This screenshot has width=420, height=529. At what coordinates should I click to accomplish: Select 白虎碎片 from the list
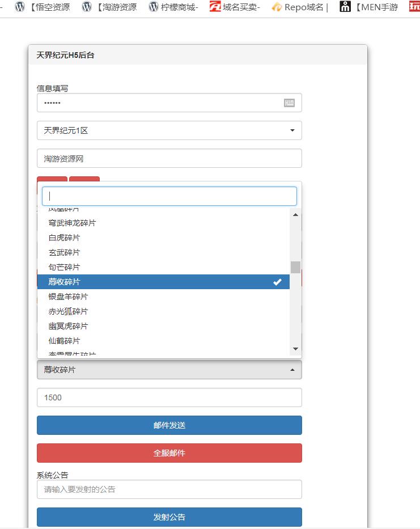[x=65, y=238]
